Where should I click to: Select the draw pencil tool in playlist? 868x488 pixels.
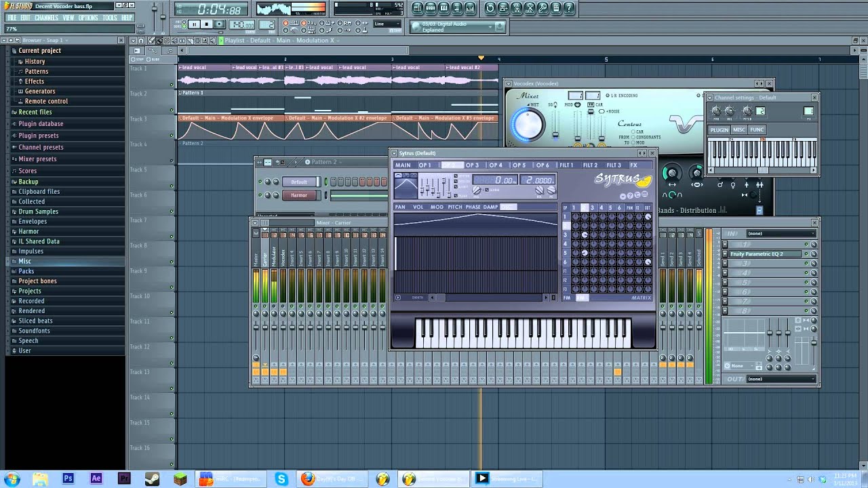point(151,41)
